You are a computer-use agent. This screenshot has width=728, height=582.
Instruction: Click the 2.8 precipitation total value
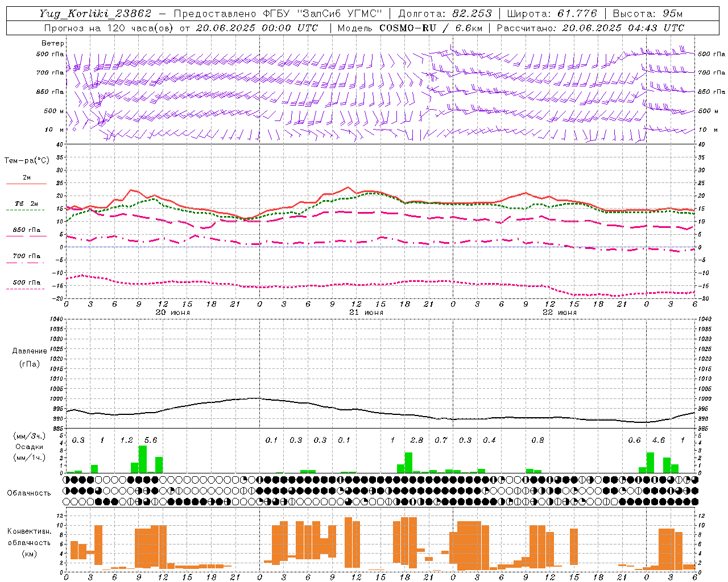coord(417,440)
